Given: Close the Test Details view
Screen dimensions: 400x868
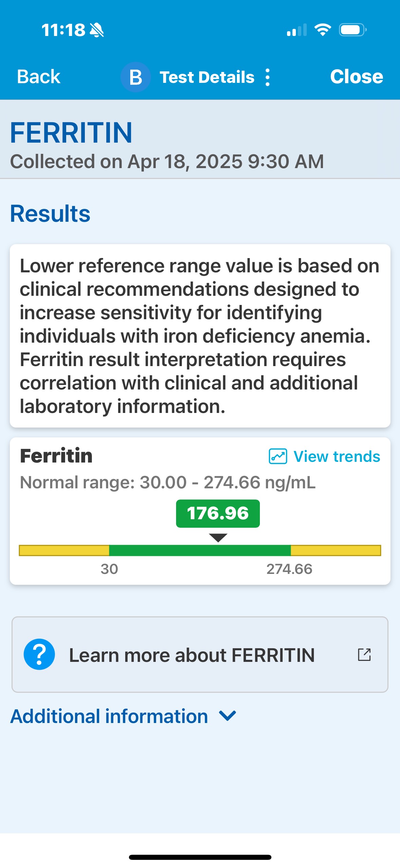Looking at the screenshot, I should [357, 77].
